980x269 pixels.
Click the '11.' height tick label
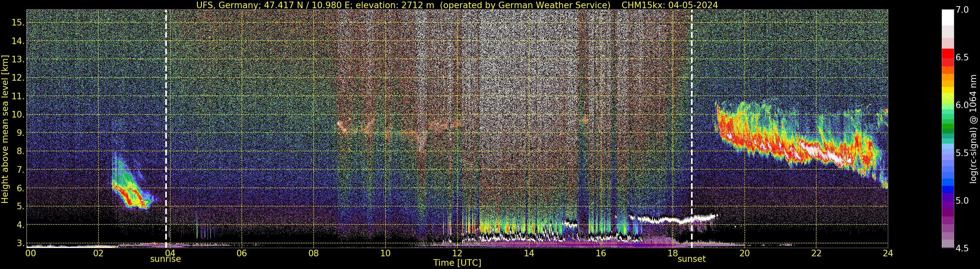point(18,96)
